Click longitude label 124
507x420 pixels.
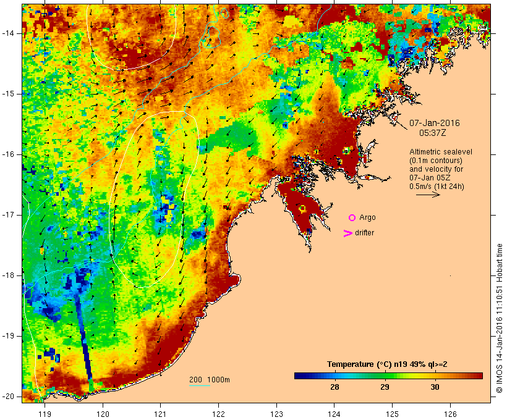334,414
